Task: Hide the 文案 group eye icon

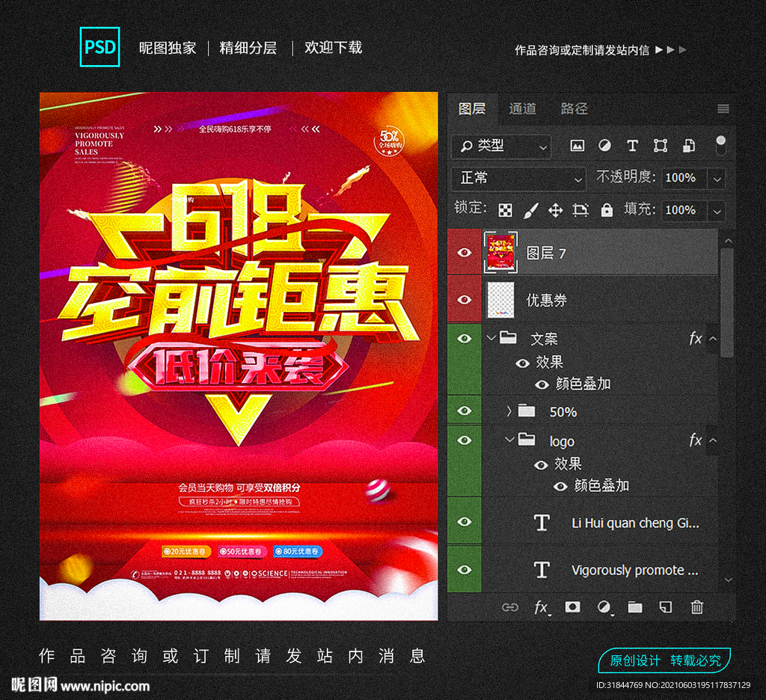Action: click(465, 339)
